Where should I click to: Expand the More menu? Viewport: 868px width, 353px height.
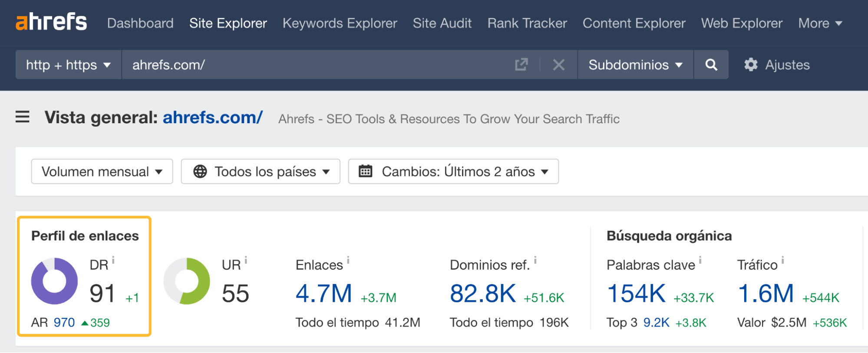pos(820,23)
